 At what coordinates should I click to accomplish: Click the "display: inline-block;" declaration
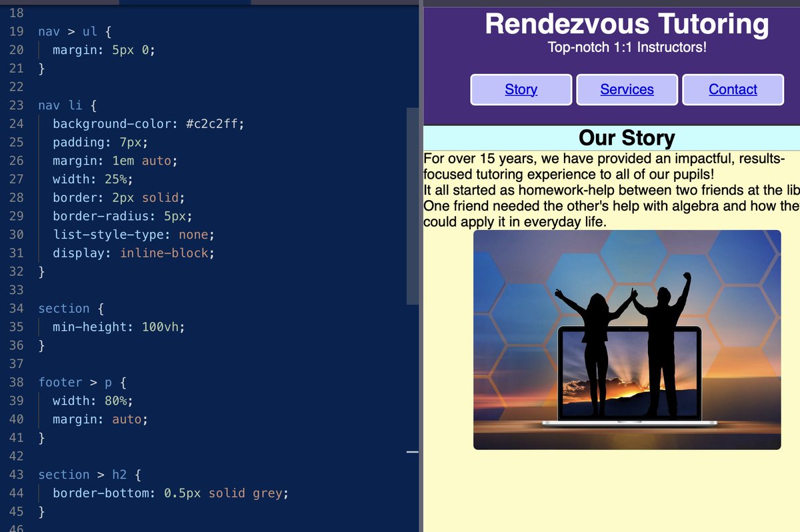click(x=134, y=253)
